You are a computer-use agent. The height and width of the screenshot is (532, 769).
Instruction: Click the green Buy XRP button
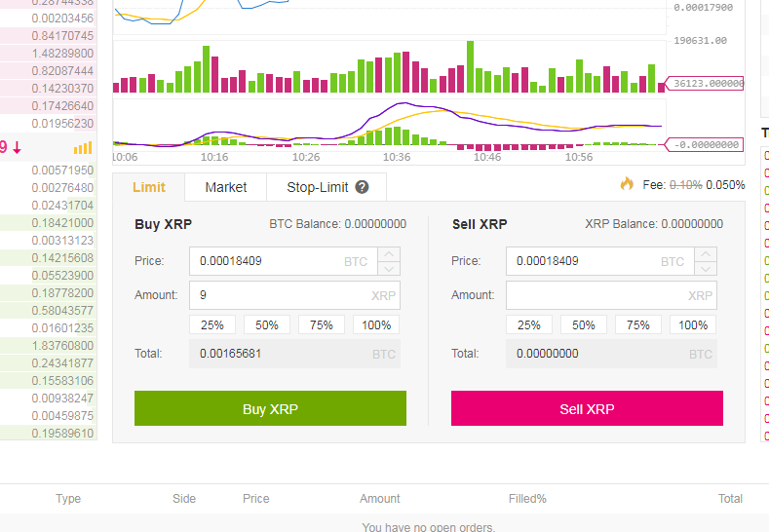coord(270,408)
